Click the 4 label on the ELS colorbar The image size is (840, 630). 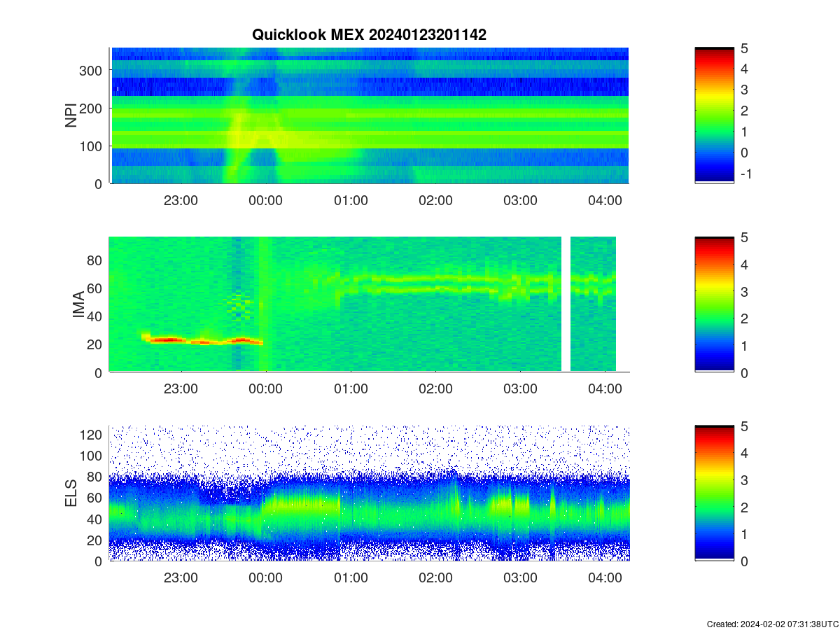tap(744, 454)
